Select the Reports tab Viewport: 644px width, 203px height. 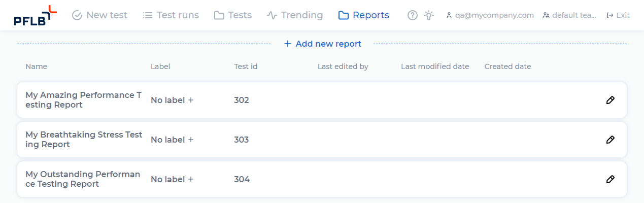click(x=364, y=15)
